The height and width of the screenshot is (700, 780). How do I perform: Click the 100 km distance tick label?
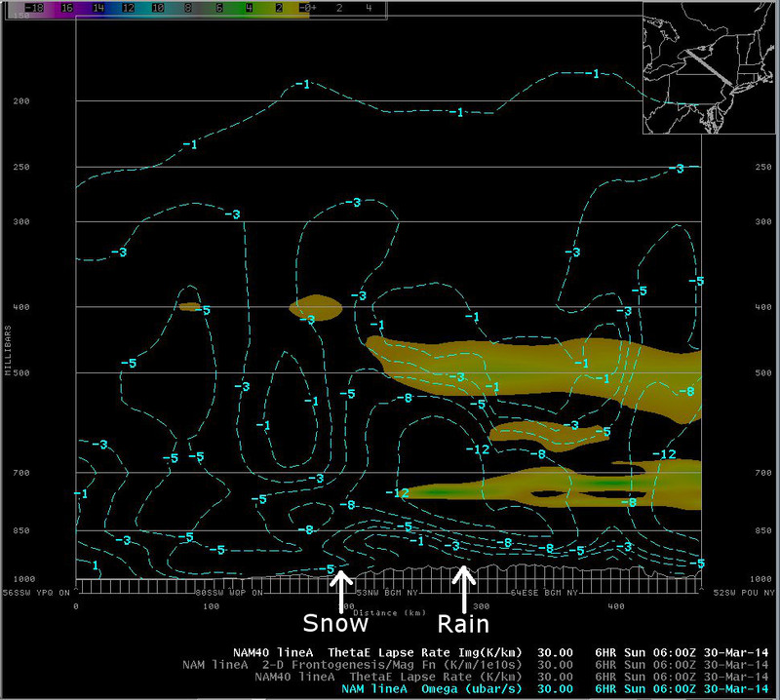tap(211, 606)
